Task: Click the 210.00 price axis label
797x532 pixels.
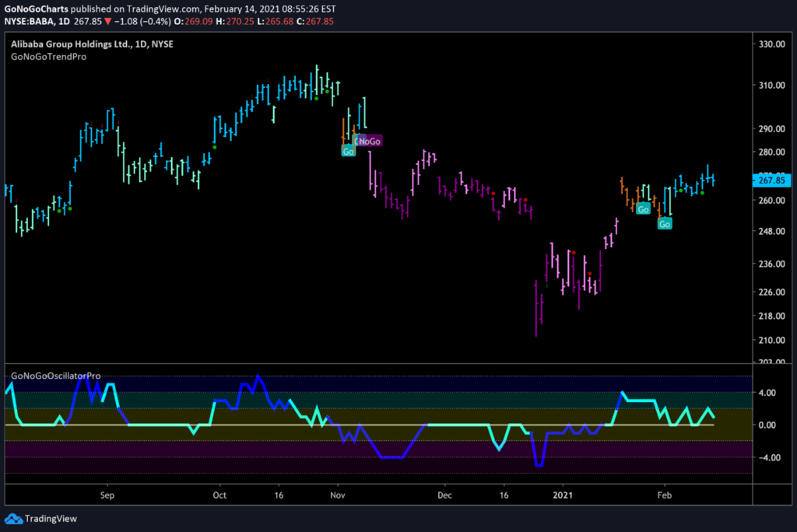Action: click(771, 341)
